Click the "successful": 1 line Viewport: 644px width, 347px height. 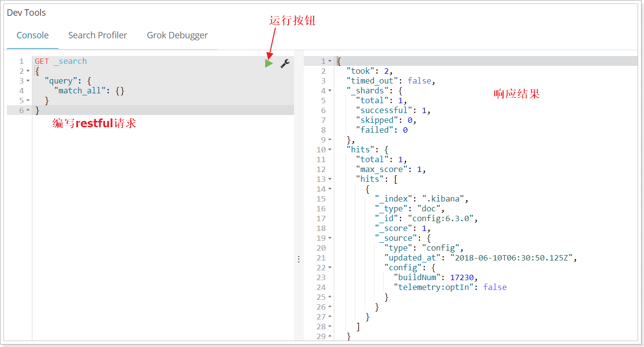(393, 110)
